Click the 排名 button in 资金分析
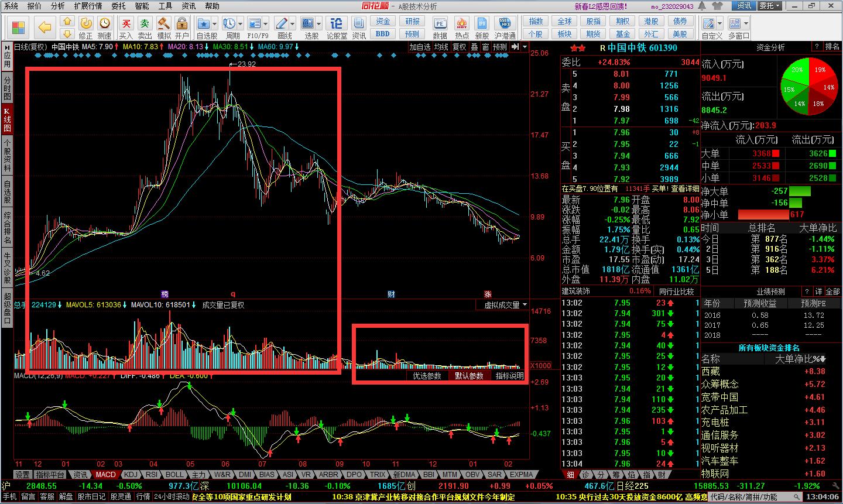Image resolution: width=843 pixels, height=504 pixels. click(832, 47)
